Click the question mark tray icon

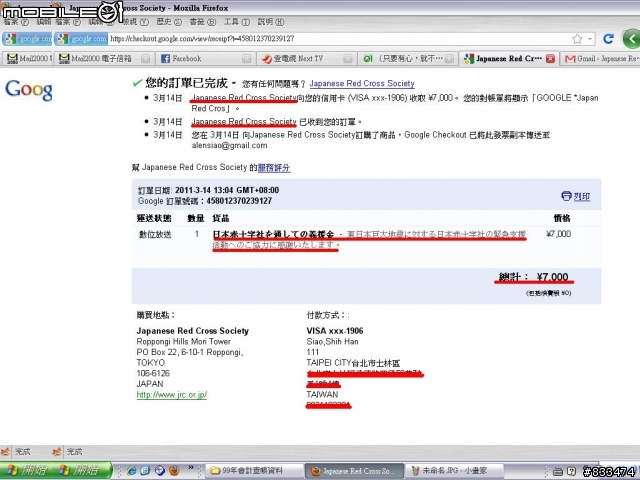[x=571, y=471]
